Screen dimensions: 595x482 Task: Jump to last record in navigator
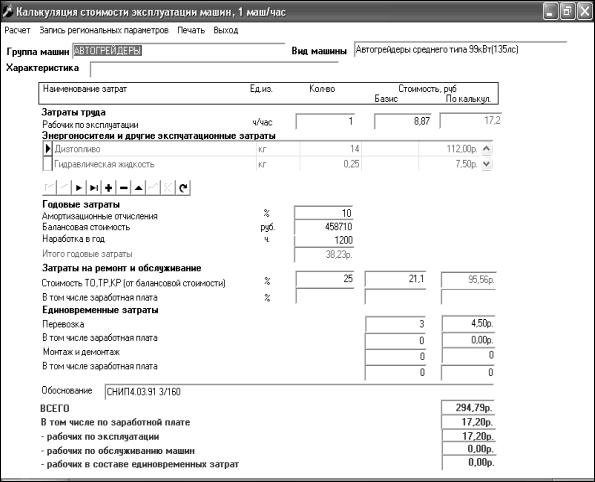tap(94, 187)
